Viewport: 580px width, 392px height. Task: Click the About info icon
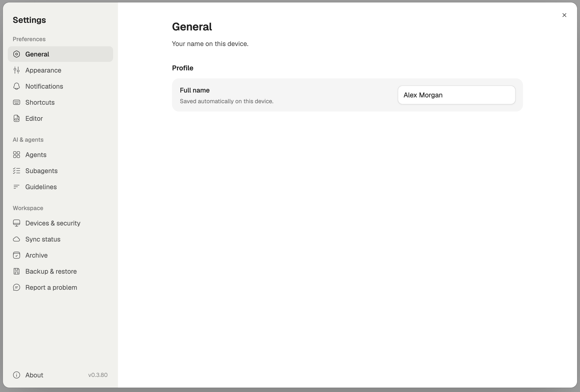coord(17,375)
